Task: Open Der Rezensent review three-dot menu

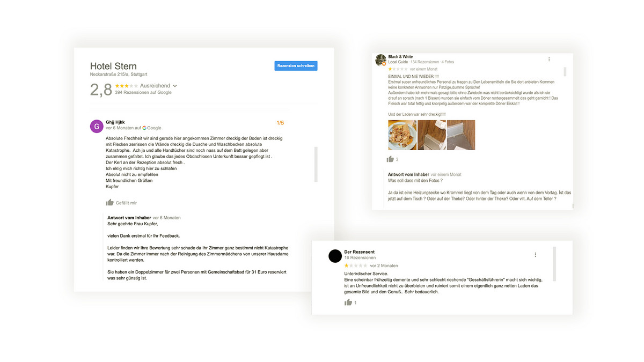Action: (535, 255)
